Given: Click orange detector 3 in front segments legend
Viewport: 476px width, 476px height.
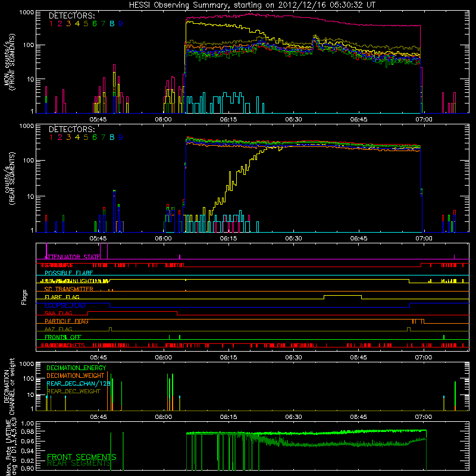Looking at the screenshot, I should (68, 24).
